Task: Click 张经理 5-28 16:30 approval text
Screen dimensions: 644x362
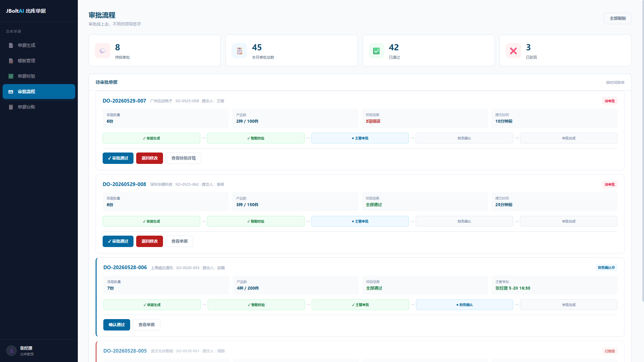Action: tap(513, 288)
